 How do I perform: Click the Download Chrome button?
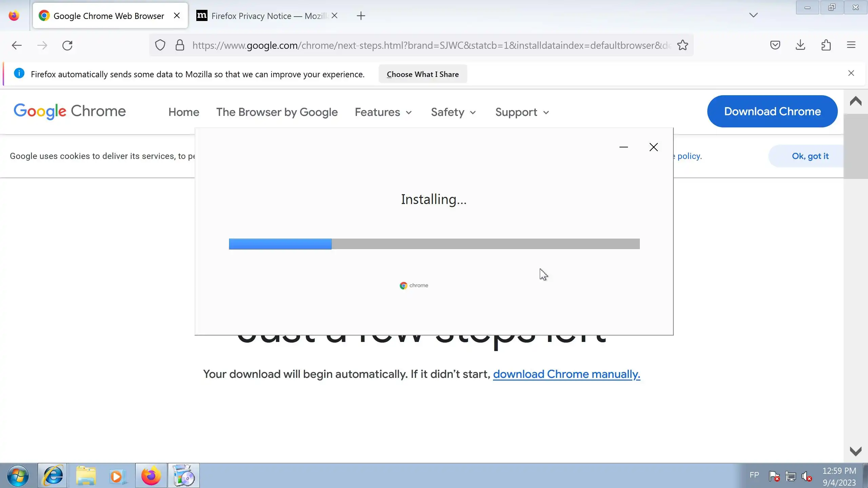[772, 111]
